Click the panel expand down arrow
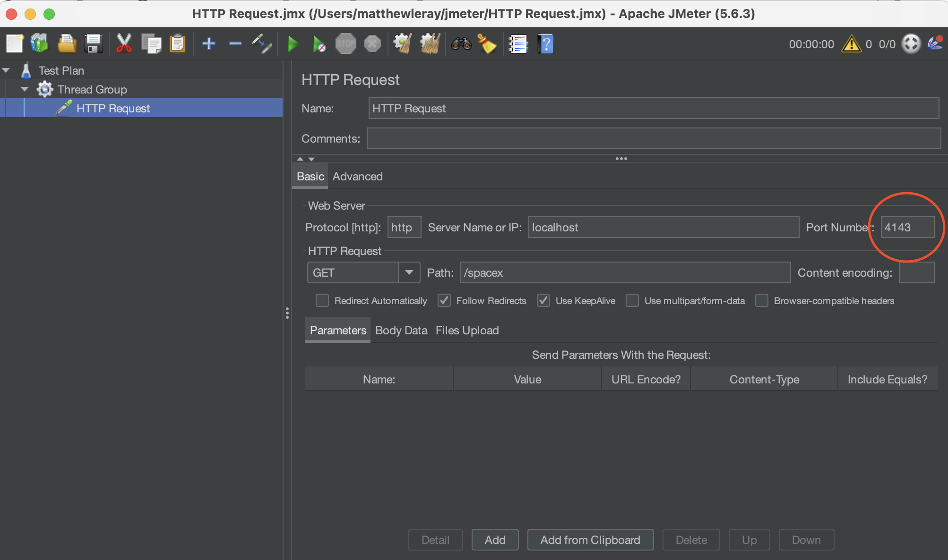Screen dimensions: 948x560 311,159
